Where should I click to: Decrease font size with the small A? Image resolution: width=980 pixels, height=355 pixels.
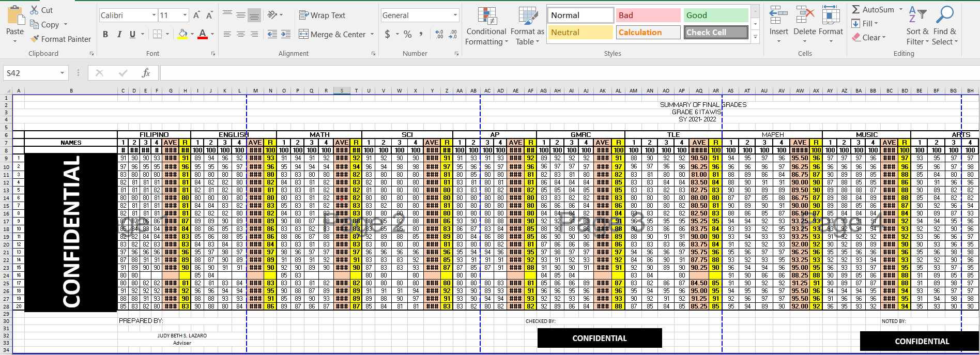(209, 16)
